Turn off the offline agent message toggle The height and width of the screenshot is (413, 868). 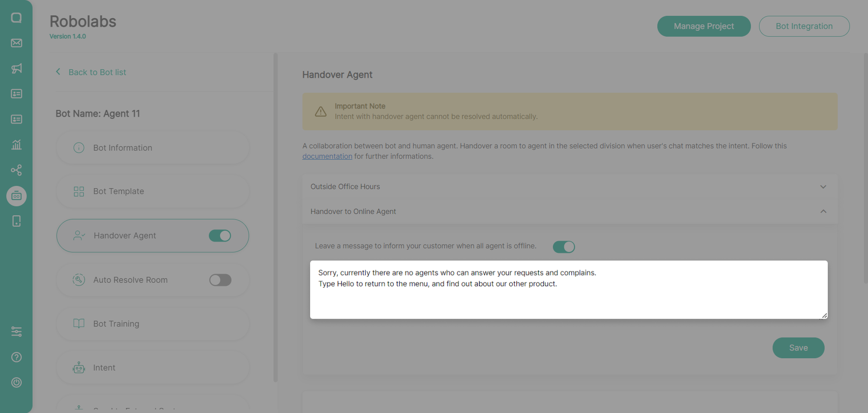[564, 247]
